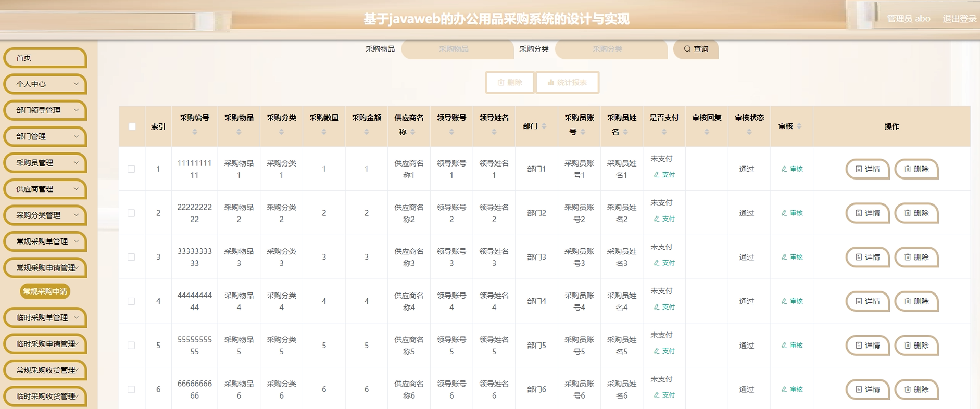
Task: Sort by 采购金额 column arrows
Action: click(367, 132)
